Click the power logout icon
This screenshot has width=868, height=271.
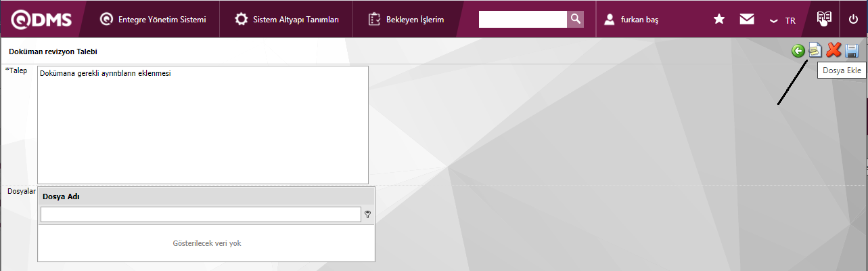point(853,20)
